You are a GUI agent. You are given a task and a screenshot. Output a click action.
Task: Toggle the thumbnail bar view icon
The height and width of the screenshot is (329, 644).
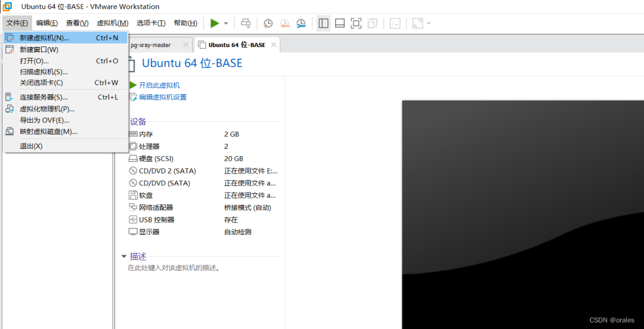tap(340, 23)
